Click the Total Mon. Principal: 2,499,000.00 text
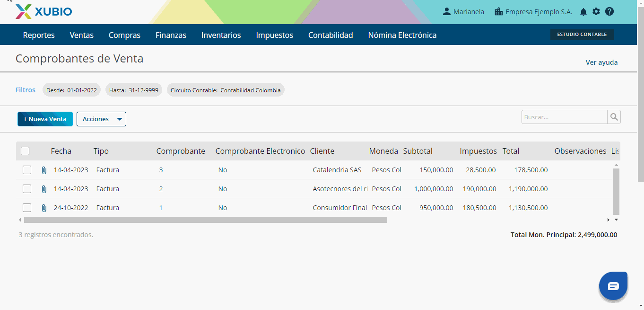The image size is (644, 310). 564,235
